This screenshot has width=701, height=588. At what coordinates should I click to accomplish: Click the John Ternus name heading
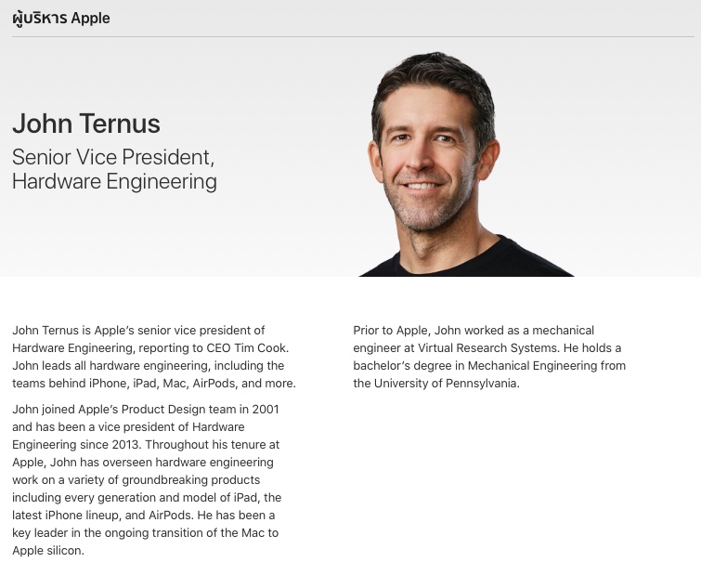[x=86, y=124]
